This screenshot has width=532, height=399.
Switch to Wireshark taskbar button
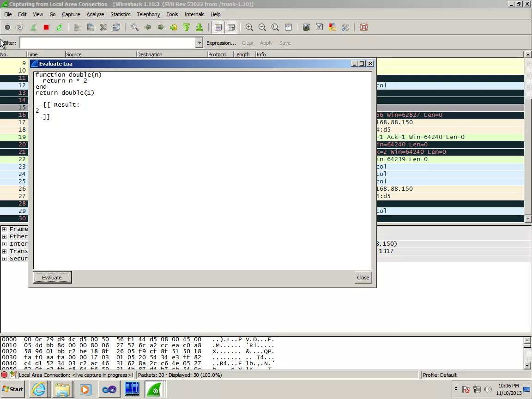155,389
